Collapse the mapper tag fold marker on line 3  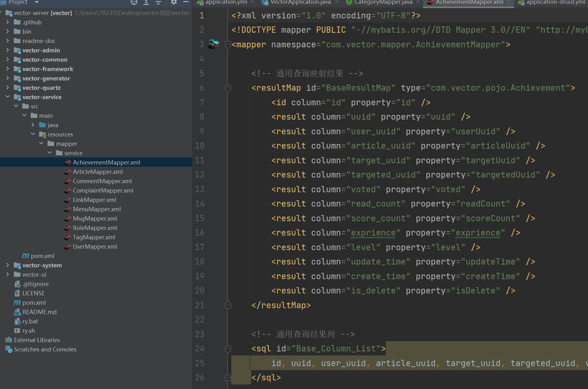228,45
